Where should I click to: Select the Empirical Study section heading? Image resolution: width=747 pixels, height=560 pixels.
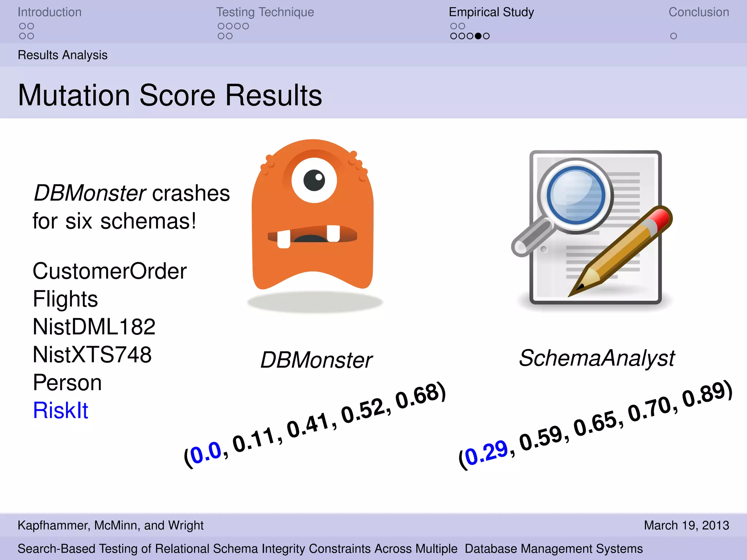pyautogui.click(x=491, y=12)
